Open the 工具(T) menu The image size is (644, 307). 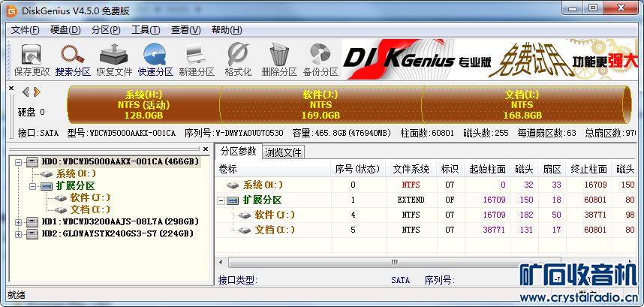(146, 30)
